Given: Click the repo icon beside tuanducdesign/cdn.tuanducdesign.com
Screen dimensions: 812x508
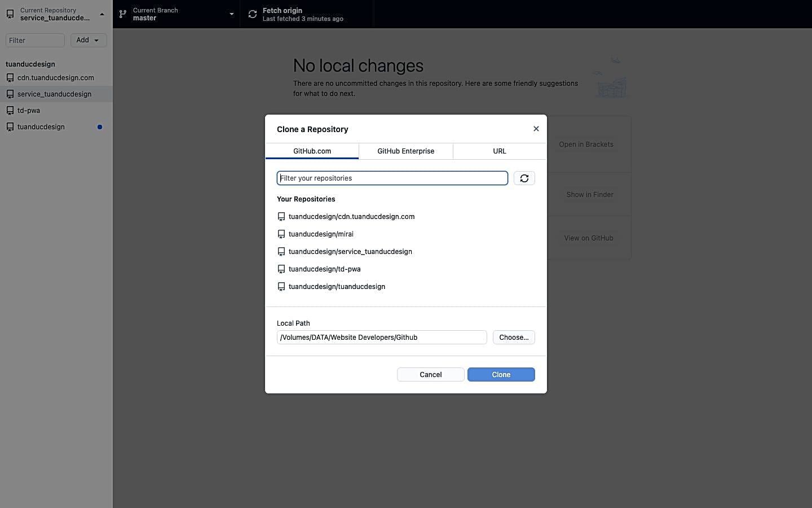Looking at the screenshot, I should click(281, 217).
